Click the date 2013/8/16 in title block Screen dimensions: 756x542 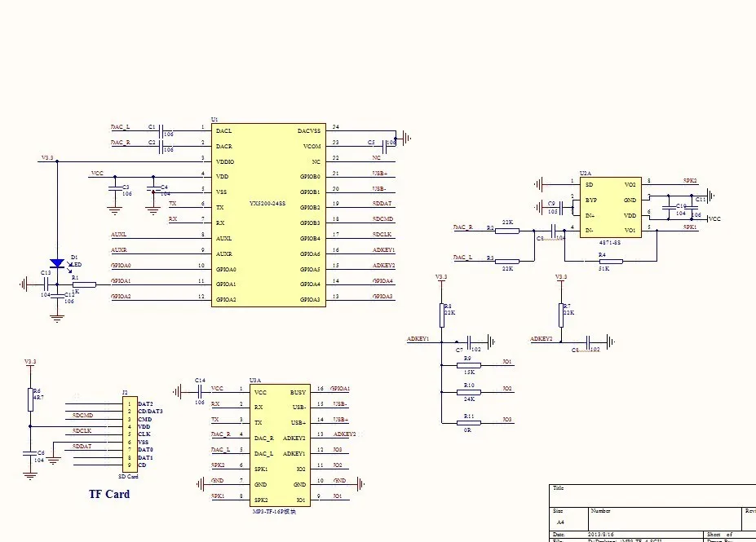click(x=601, y=535)
